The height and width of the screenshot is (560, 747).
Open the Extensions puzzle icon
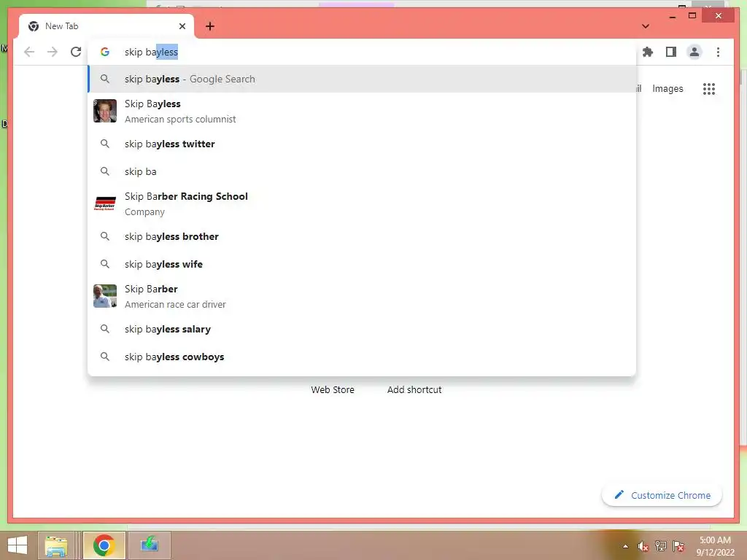tap(648, 52)
